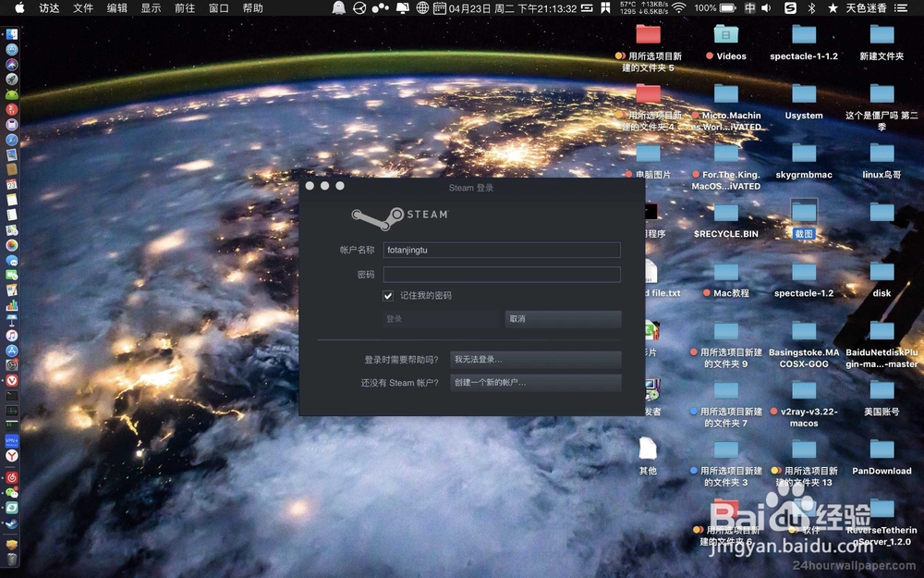The height and width of the screenshot is (578, 924).
Task: Click the Finder icon in the Dock
Action: click(11, 34)
